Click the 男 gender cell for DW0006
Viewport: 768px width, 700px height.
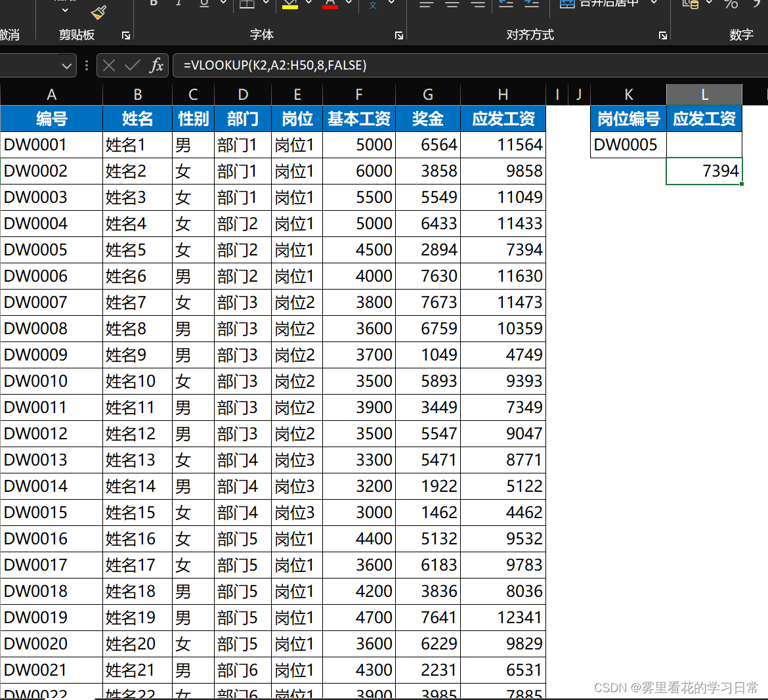tap(193, 276)
